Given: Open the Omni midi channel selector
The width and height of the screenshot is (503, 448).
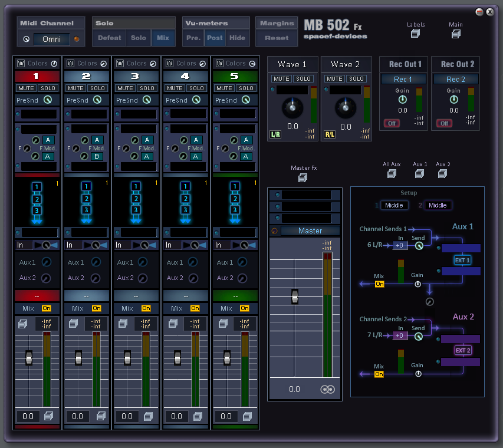Looking at the screenshot, I should (x=51, y=39).
